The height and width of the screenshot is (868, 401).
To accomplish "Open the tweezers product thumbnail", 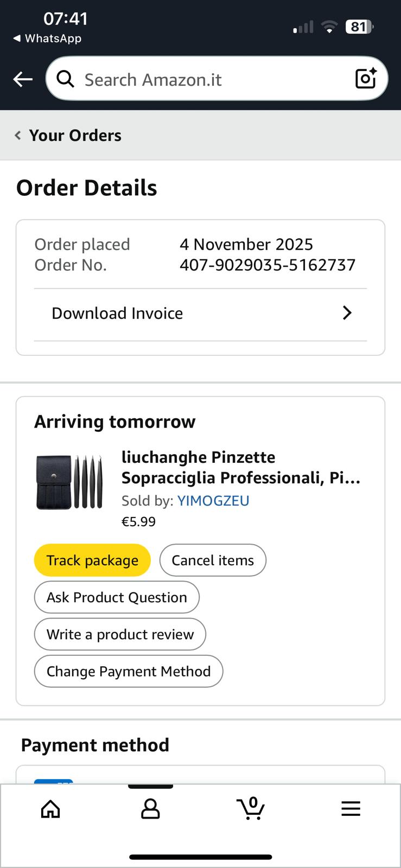I will coord(69,482).
